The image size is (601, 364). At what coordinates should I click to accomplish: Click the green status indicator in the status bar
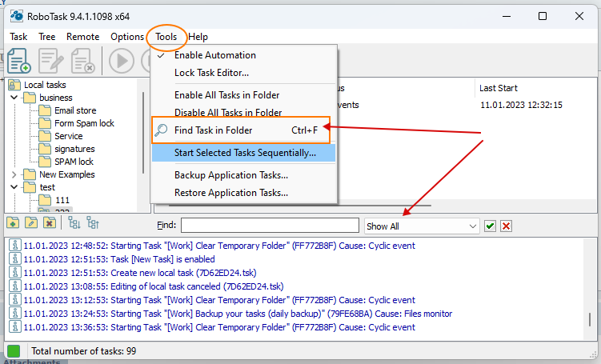[x=14, y=351]
